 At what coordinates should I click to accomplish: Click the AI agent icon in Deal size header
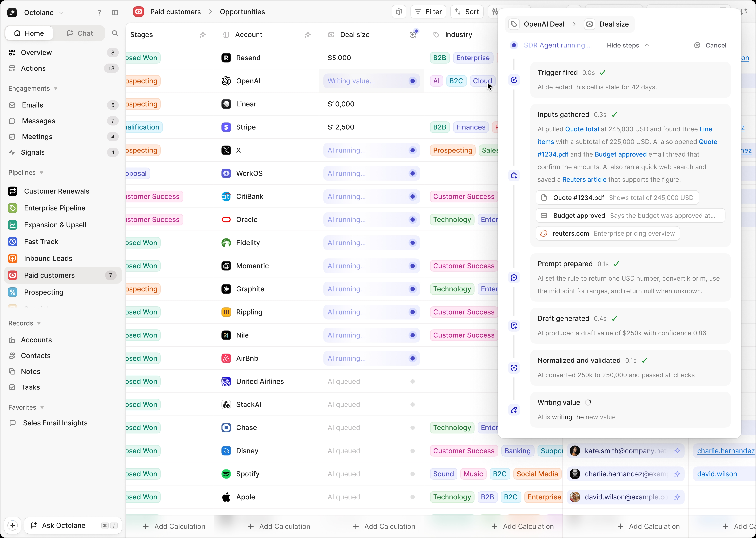(x=413, y=34)
